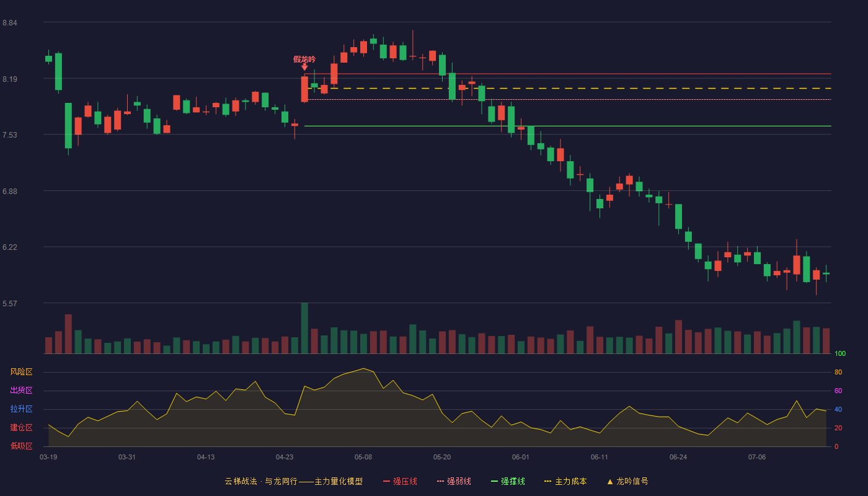Click the 05-08 date axis label

pyautogui.click(x=363, y=457)
